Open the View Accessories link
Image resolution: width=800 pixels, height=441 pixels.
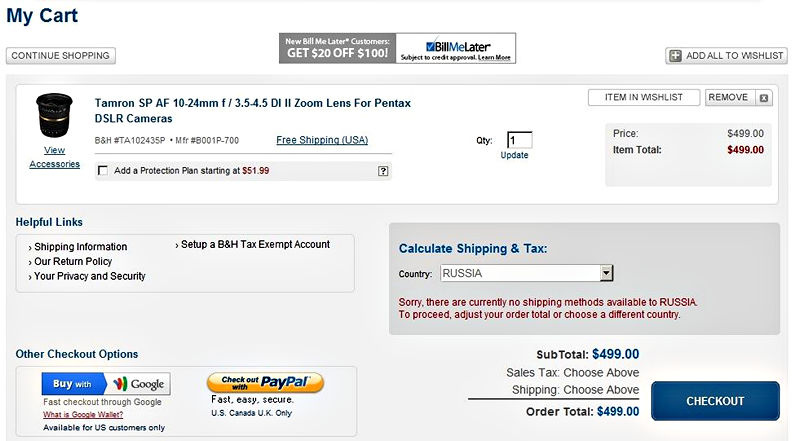point(54,157)
